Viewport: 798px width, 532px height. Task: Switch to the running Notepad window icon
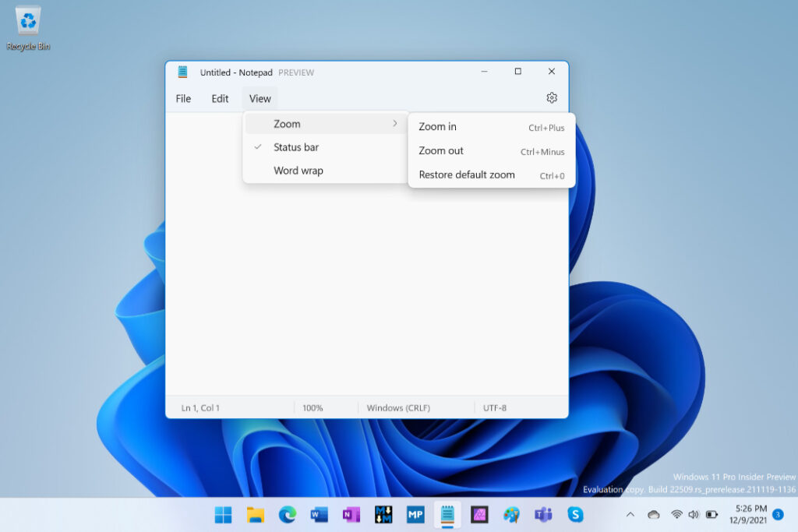point(447,515)
